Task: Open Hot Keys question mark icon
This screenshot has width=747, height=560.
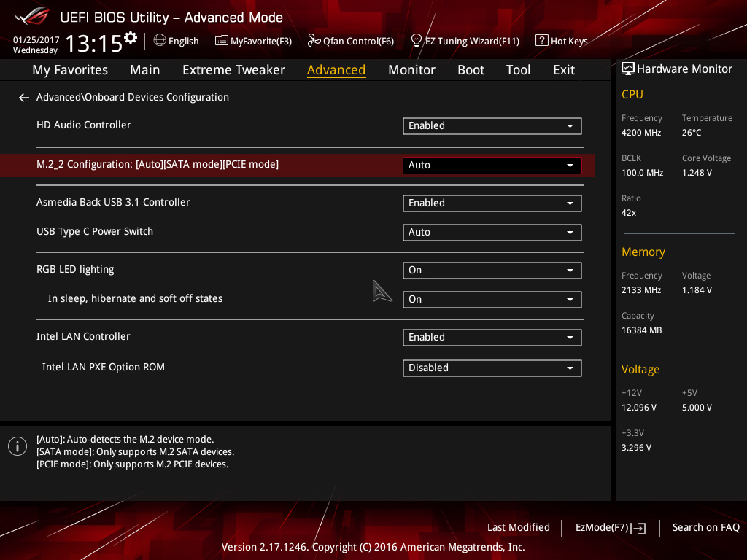Action: [542, 41]
